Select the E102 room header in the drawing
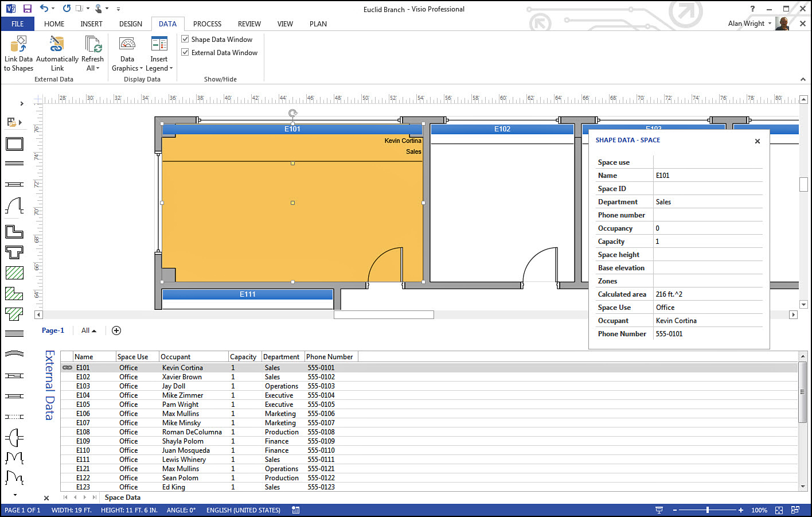The image size is (812, 517). pos(502,129)
